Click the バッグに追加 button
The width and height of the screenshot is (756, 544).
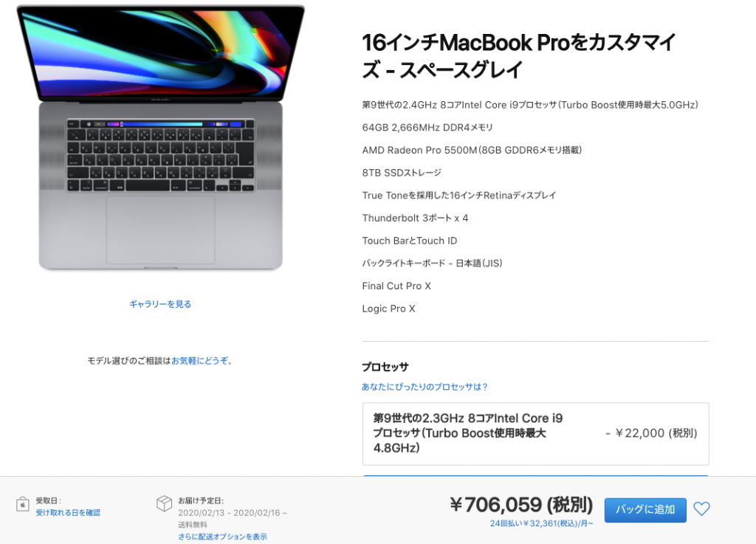coord(645,510)
